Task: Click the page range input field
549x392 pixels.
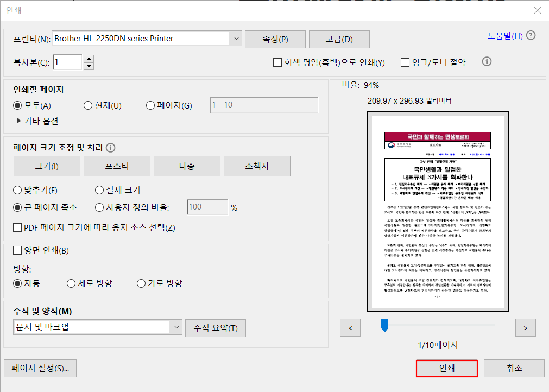Action: (264, 105)
